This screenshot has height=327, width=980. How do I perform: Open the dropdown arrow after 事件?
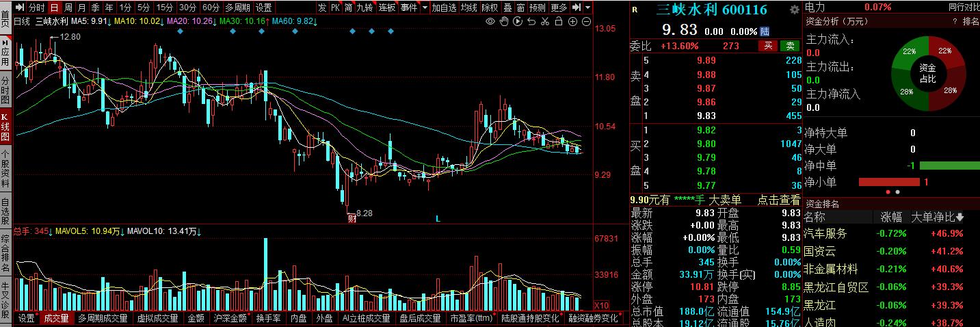tap(425, 8)
